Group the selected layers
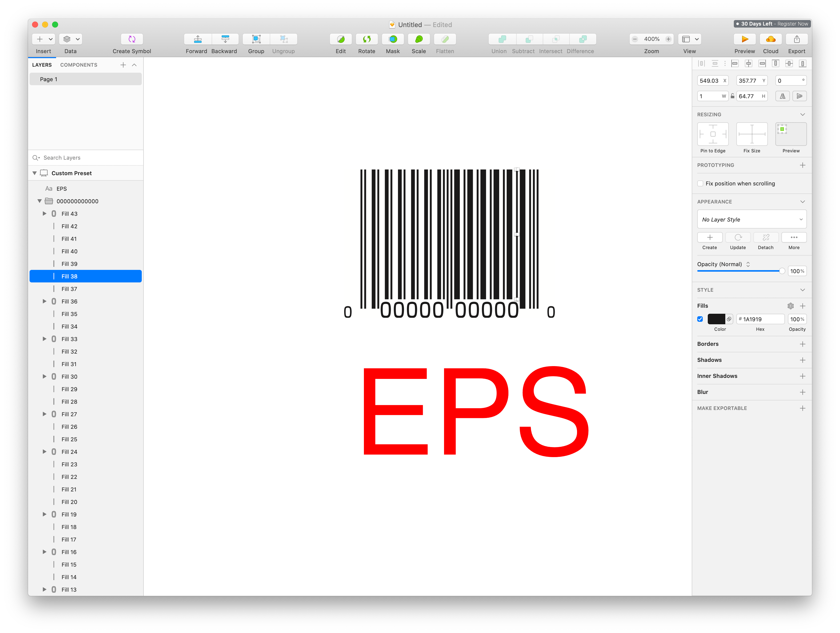 [x=256, y=39]
